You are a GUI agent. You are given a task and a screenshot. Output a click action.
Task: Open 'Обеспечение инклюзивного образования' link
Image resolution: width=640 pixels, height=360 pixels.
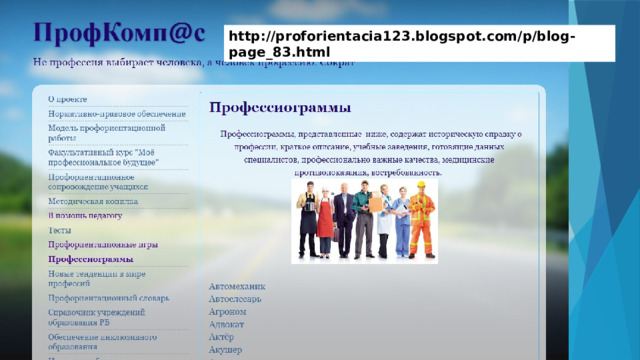point(102,342)
